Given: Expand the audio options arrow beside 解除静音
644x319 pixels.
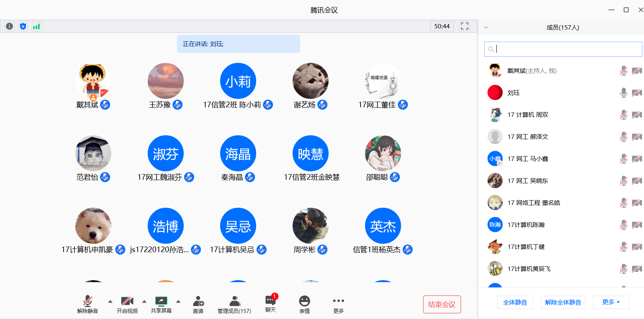Looking at the screenshot, I should pyautogui.click(x=110, y=301).
